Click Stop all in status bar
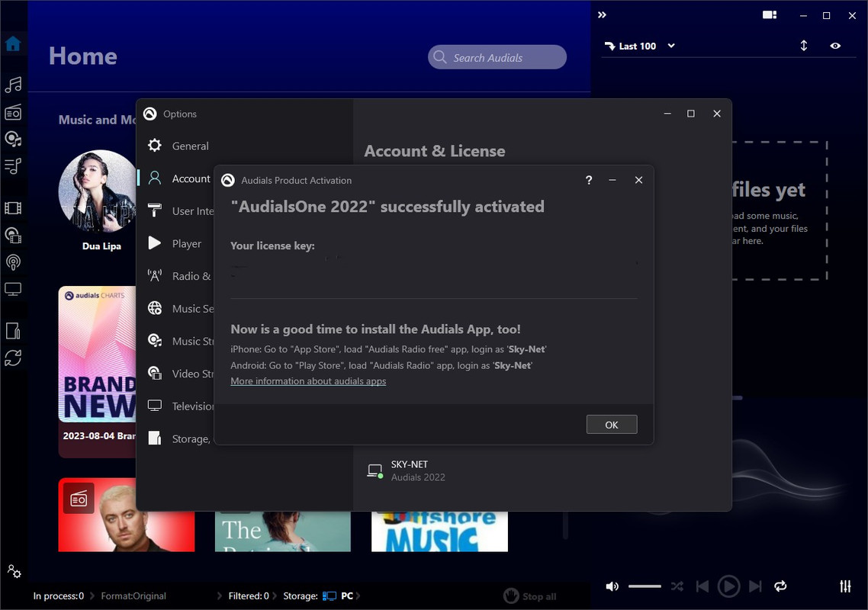 530,596
